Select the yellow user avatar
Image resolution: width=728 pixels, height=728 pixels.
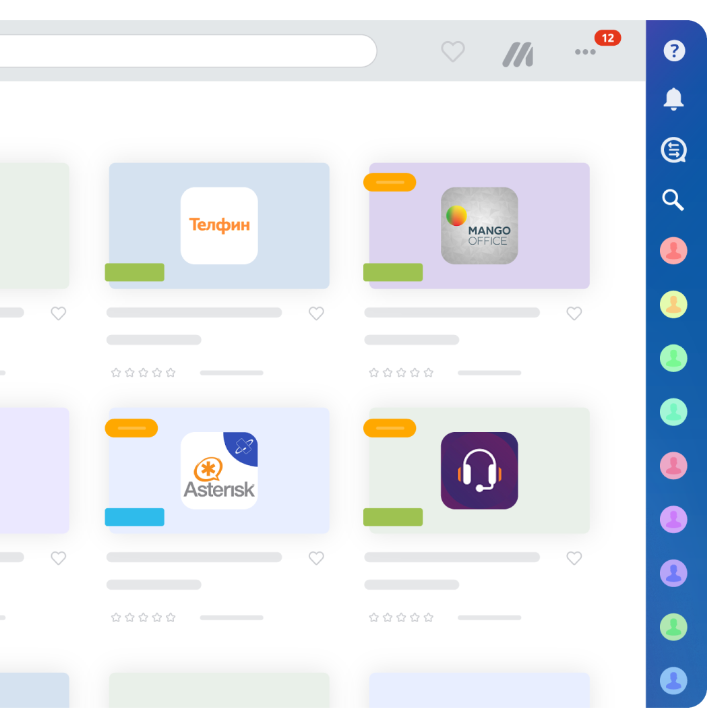tap(673, 305)
